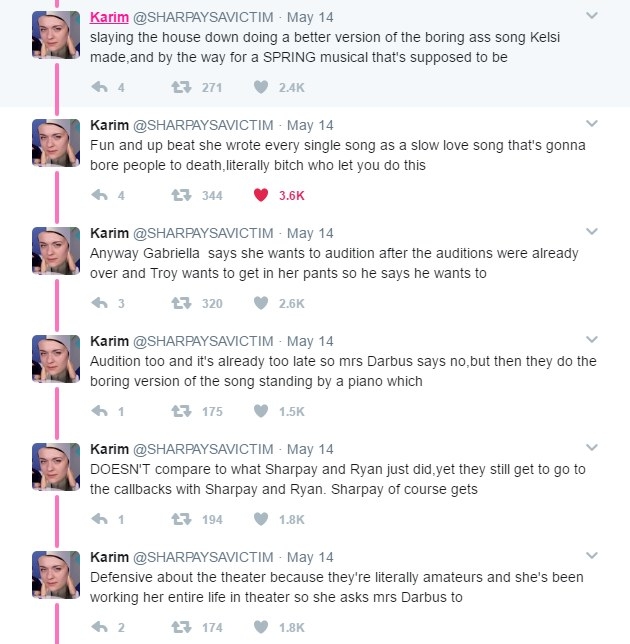
Task: Expand options for the 'Fun and up beat' tweet
Action: point(592,124)
